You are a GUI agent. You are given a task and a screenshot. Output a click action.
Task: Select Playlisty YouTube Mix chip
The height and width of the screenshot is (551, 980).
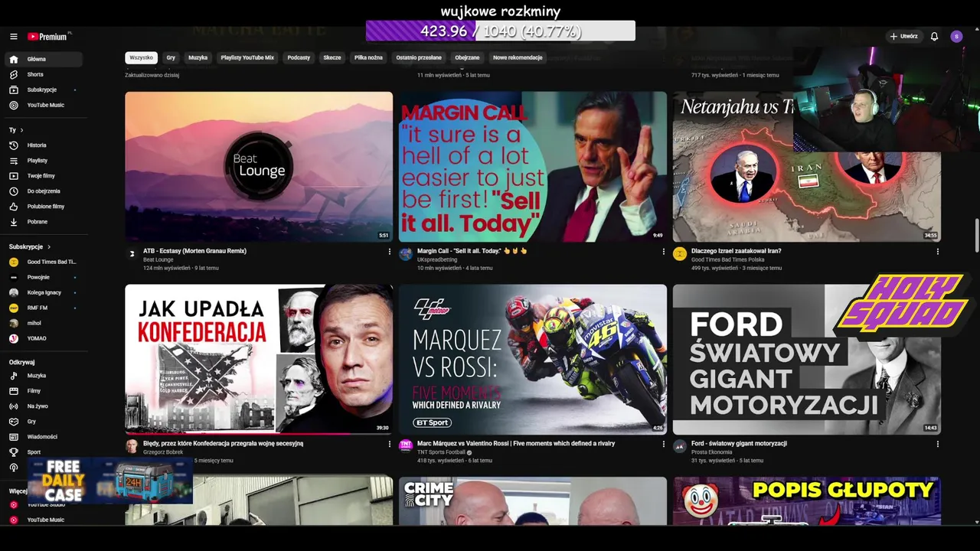pyautogui.click(x=247, y=57)
